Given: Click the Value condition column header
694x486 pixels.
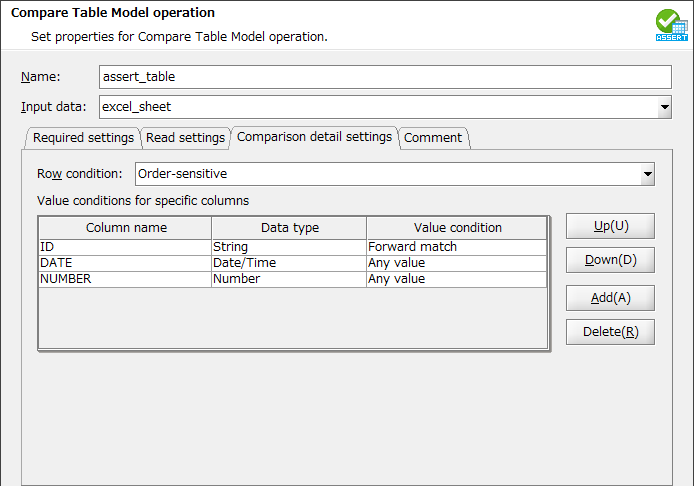Looking at the screenshot, I should click(x=457, y=228).
